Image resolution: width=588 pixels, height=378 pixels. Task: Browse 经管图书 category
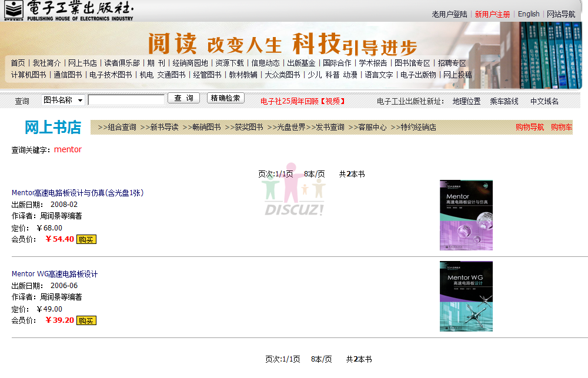click(x=208, y=75)
